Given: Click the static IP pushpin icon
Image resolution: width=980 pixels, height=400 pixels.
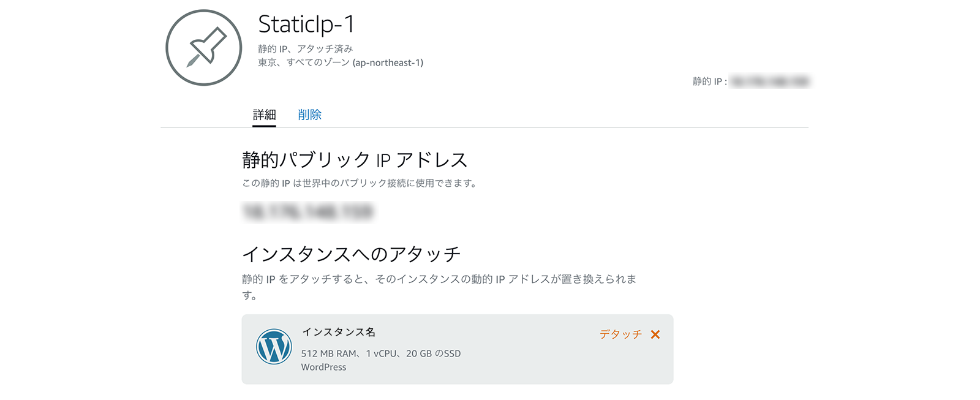Looking at the screenshot, I should point(204,48).
